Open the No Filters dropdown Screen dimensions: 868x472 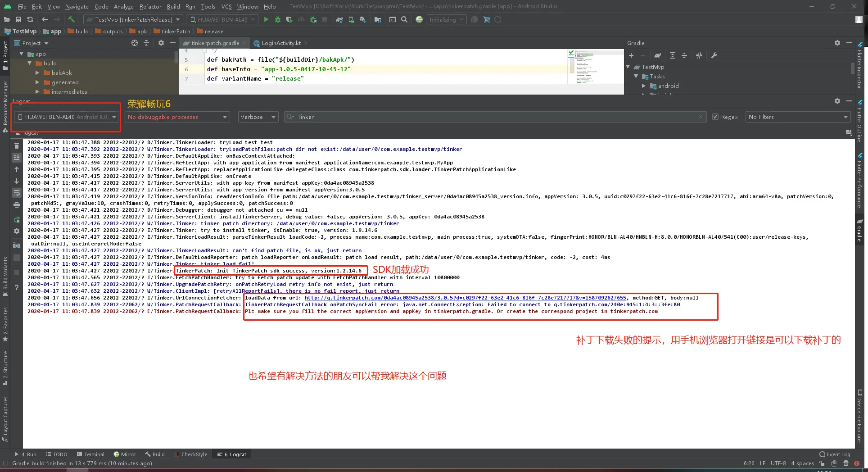(x=798, y=117)
